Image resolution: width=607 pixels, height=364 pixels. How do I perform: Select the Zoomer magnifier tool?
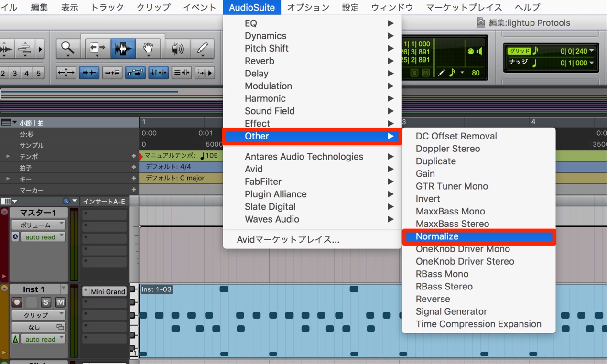(67, 48)
